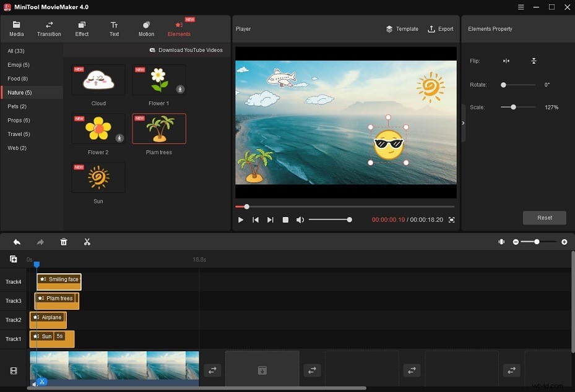Open the hamburger application menu

[521, 7]
